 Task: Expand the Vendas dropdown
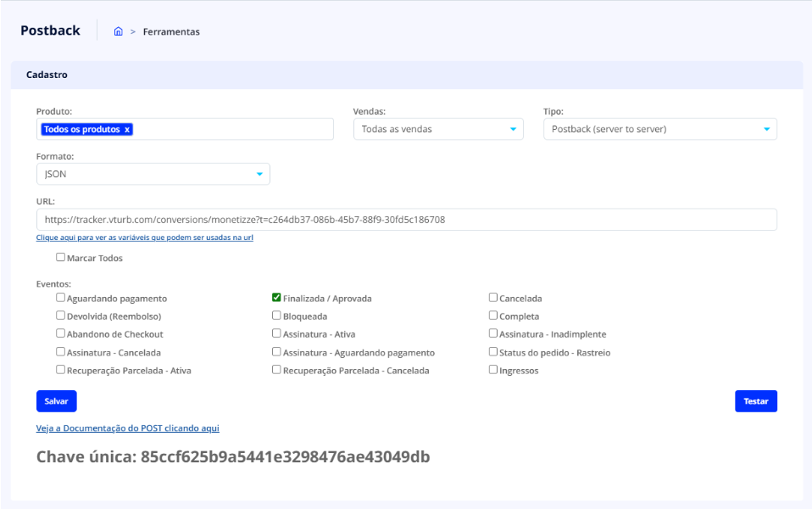(x=438, y=129)
